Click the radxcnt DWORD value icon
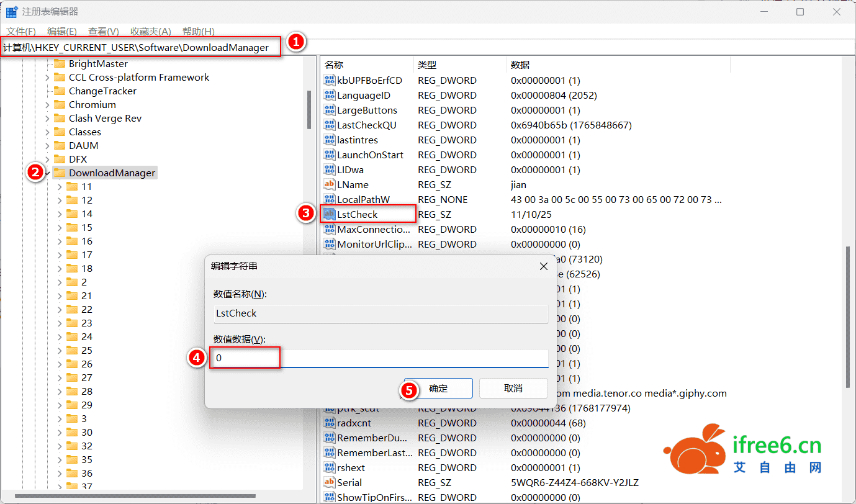Viewport: 856px width, 504px height. [329, 423]
